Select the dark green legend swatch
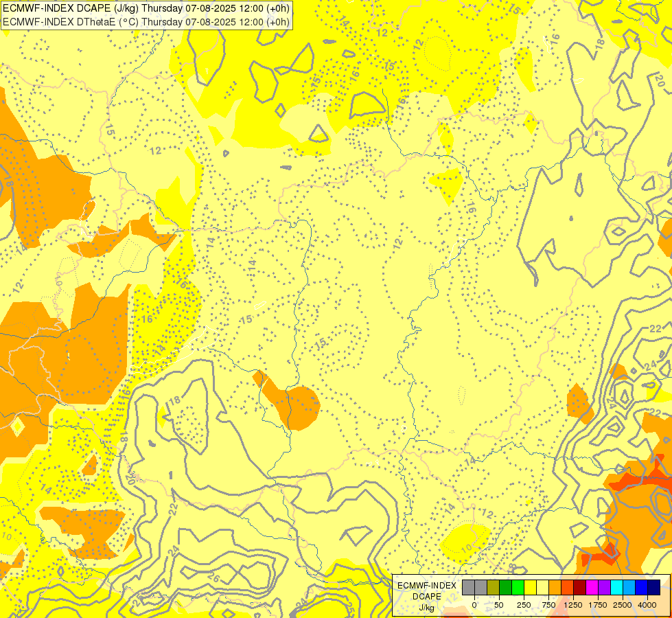Viewport: 672px width, 618px height. click(506, 587)
